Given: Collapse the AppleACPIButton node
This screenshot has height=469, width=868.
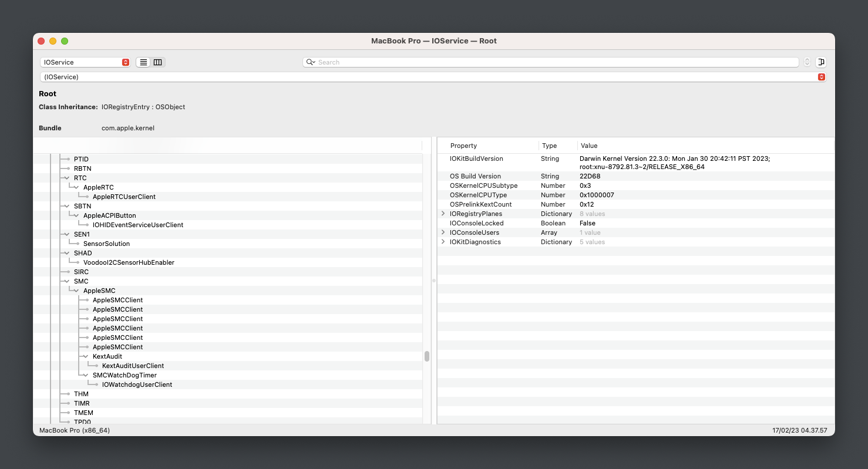Looking at the screenshot, I should coord(76,215).
